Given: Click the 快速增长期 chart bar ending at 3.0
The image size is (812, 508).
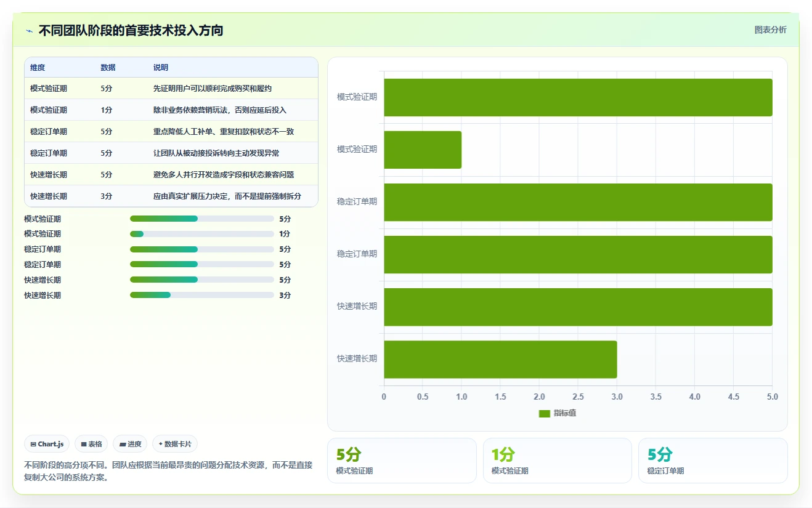Looking at the screenshot, I should 500,360.
